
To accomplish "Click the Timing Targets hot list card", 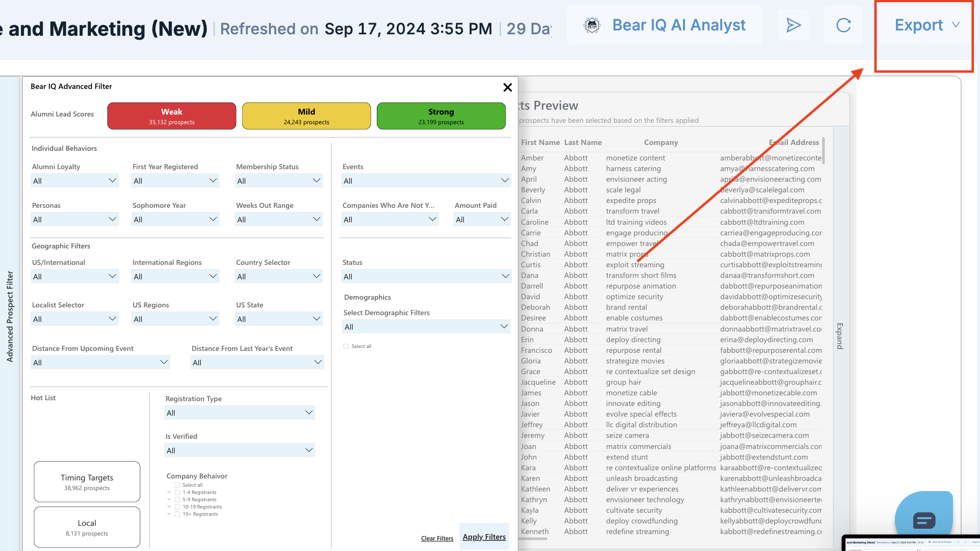I will coord(87,482).
